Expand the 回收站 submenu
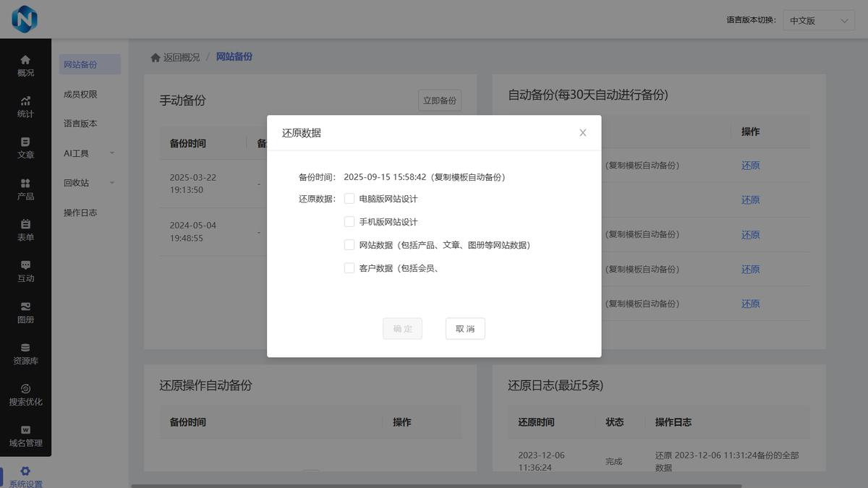 point(80,182)
